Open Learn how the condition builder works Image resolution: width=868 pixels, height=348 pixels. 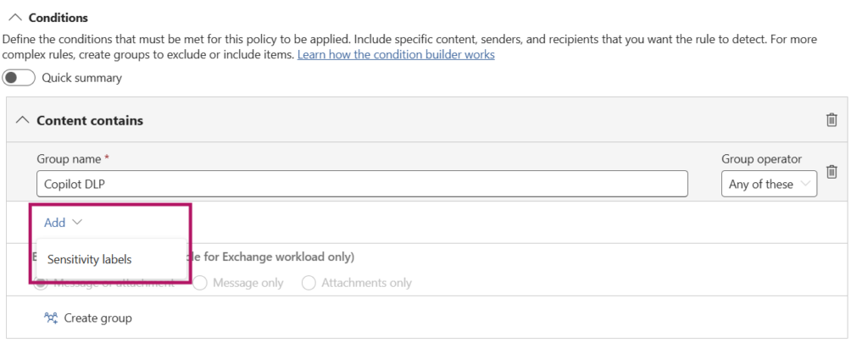tap(396, 54)
